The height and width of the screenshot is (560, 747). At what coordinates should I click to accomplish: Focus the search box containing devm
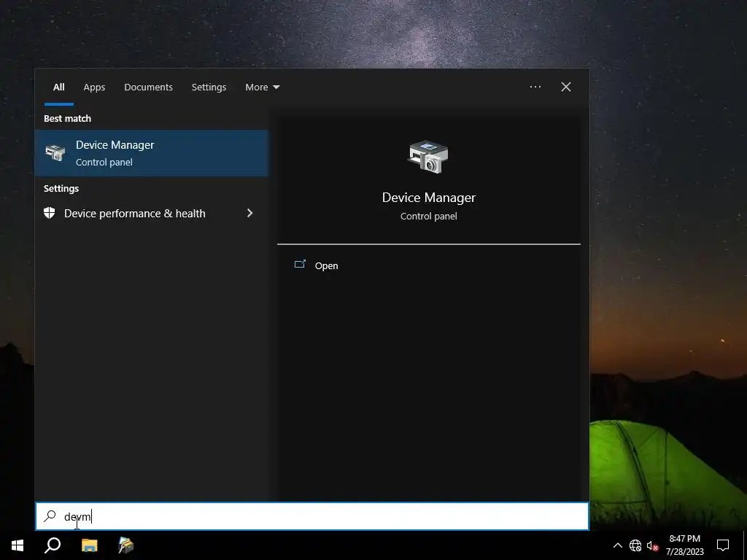(312, 516)
